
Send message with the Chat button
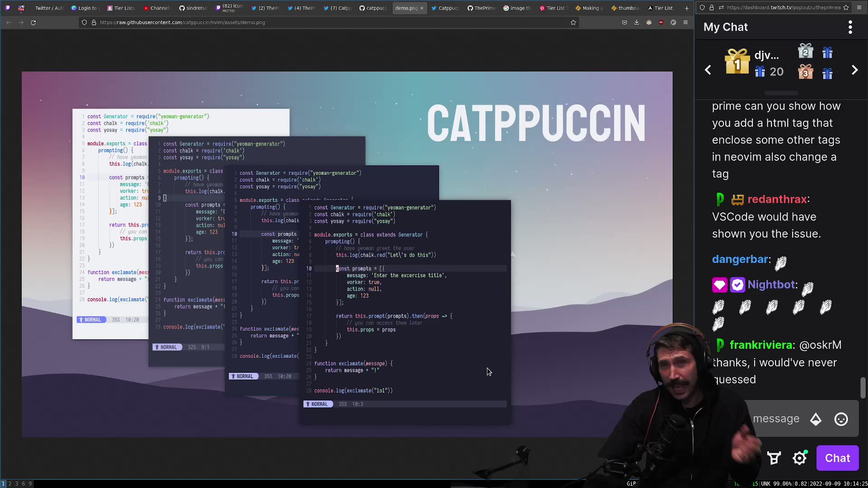tap(837, 458)
